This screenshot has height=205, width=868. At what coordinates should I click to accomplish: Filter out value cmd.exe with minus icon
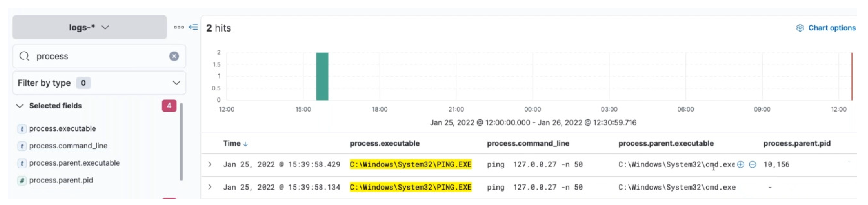[x=752, y=164]
